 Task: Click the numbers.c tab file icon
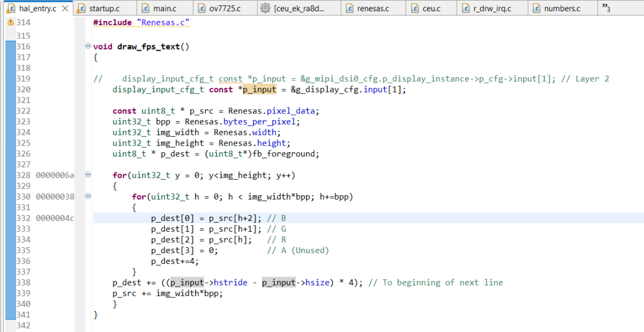[537, 8]
